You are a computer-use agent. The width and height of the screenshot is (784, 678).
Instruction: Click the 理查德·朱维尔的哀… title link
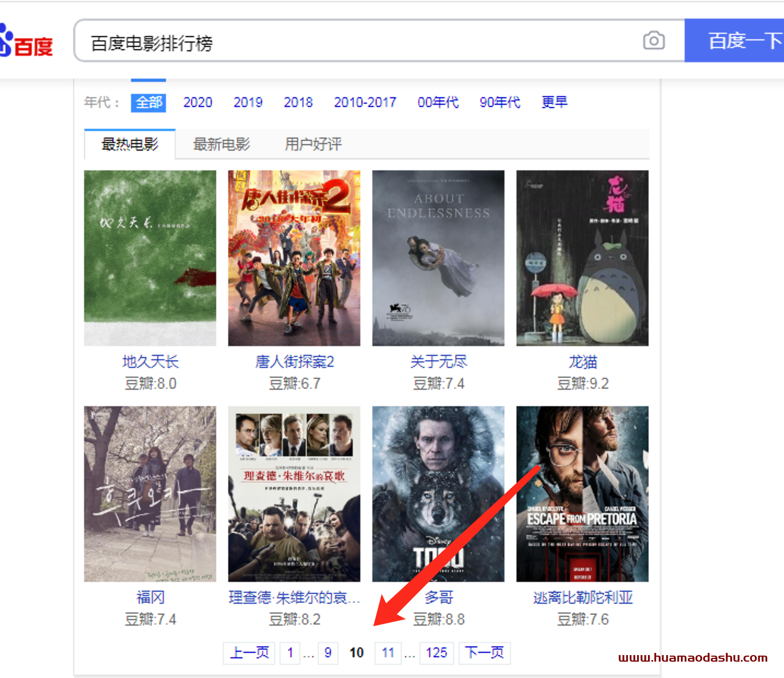294,597
